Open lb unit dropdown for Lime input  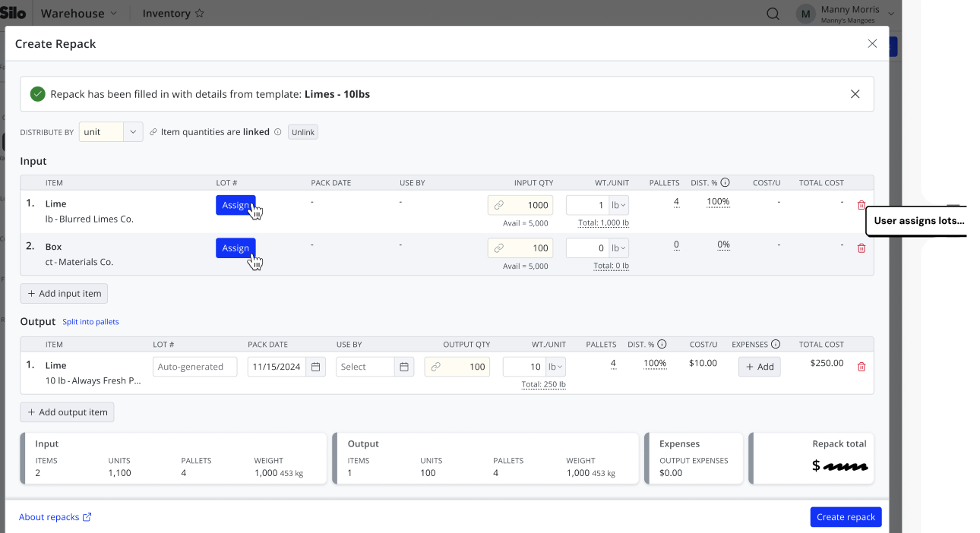click(x=618, y=205)
